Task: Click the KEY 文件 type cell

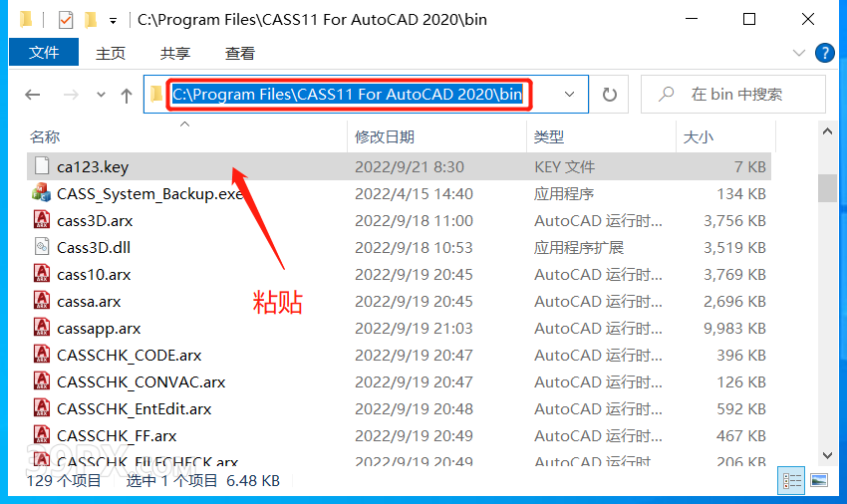Action: [564, 167]
